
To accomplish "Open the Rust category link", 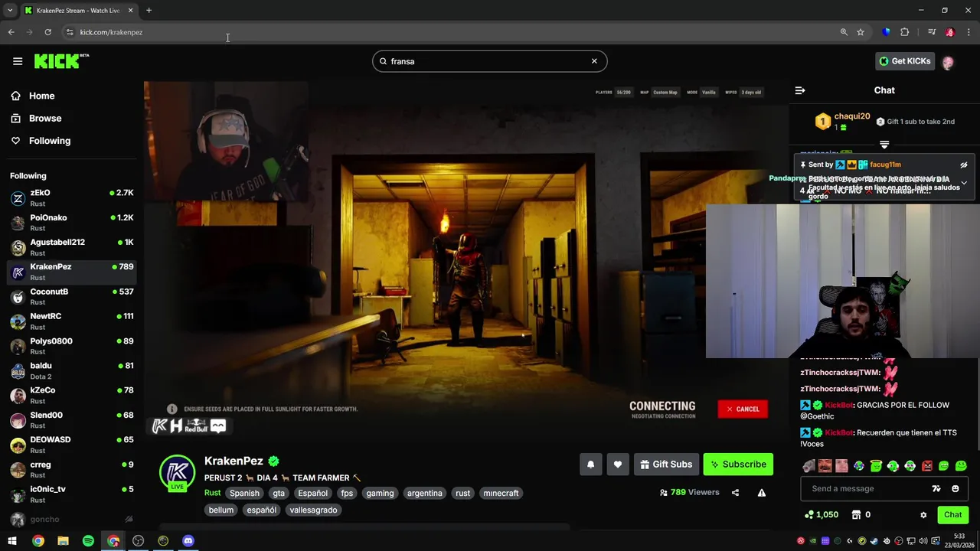I will coord(212,493).
